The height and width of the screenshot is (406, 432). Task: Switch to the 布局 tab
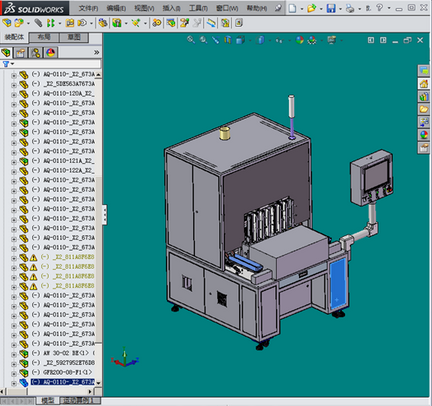44,37
